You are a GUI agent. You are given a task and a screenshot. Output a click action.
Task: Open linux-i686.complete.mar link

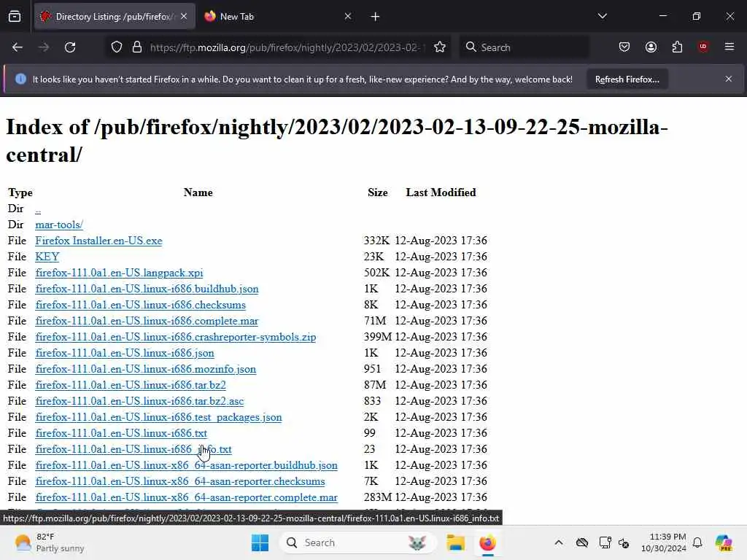pyautogui.click(x=147, y=321)
